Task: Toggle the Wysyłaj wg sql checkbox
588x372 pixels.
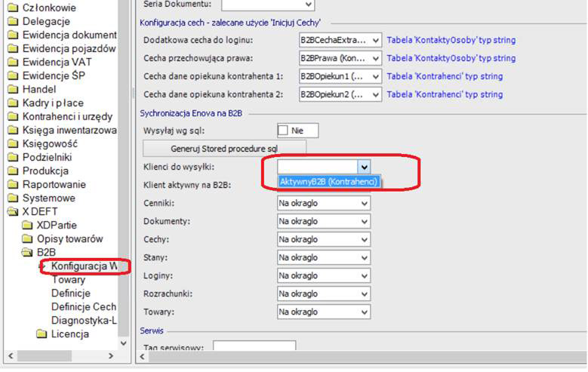Action: point(284,131)
